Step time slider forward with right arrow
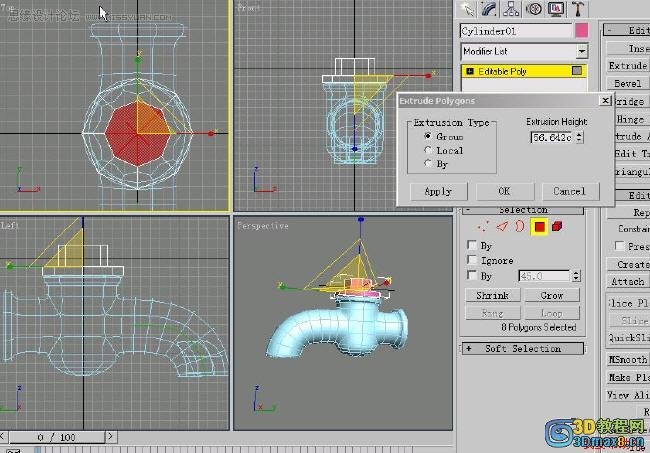Screen dimensions: 650x453 coord(110,436)
